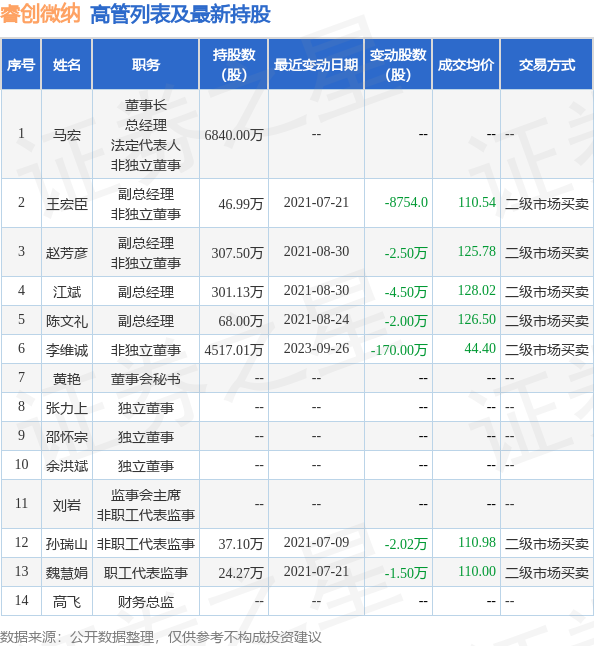Click the 2021-07-09 change date
The height and width of the screenshot is (646, 594).
316,543
